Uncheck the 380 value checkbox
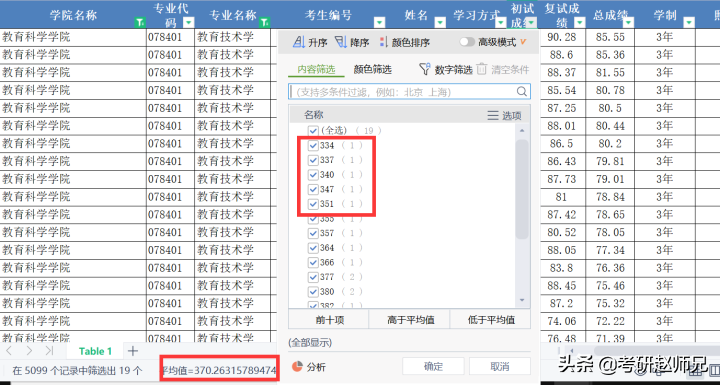This screenshot has width=720, height=385. click(314, 292)
